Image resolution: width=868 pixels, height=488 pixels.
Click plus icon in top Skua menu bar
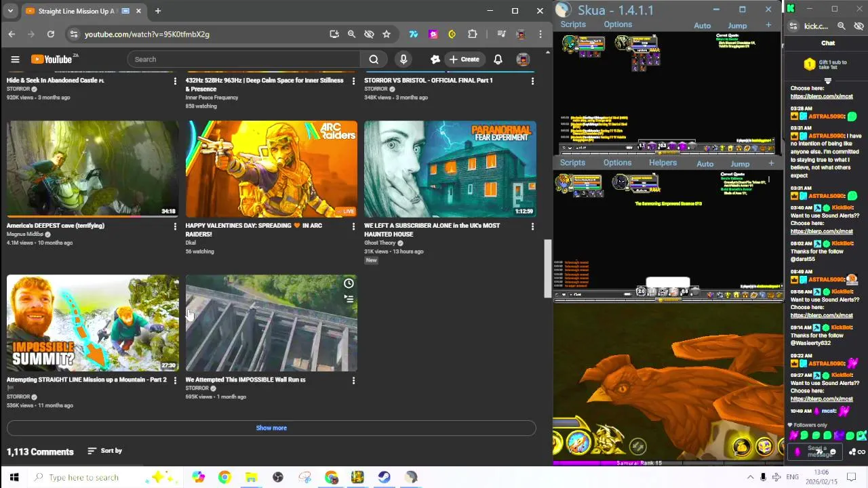(x=768, y=25)
